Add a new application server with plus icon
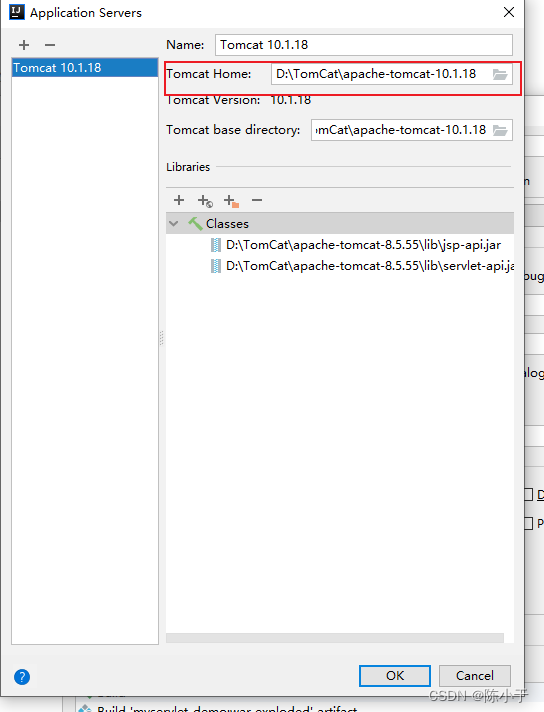This screenshot has width=544, height=712. tap(24, 45)
